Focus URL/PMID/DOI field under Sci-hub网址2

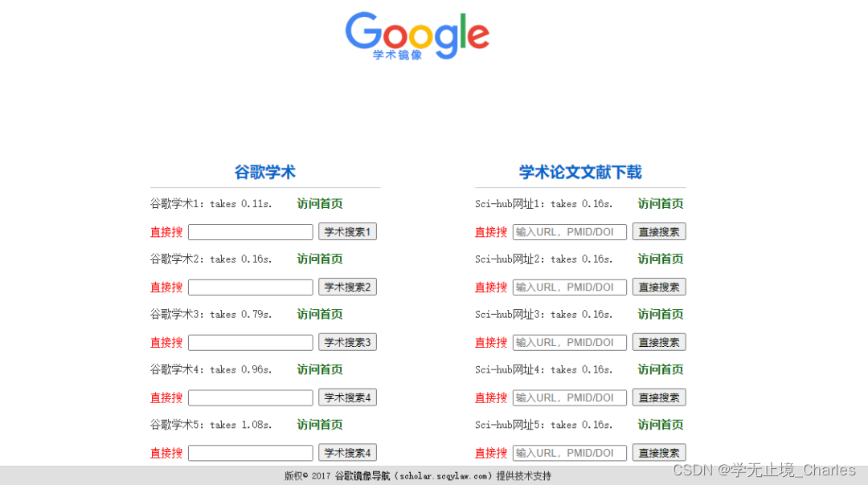click(570, 287)
